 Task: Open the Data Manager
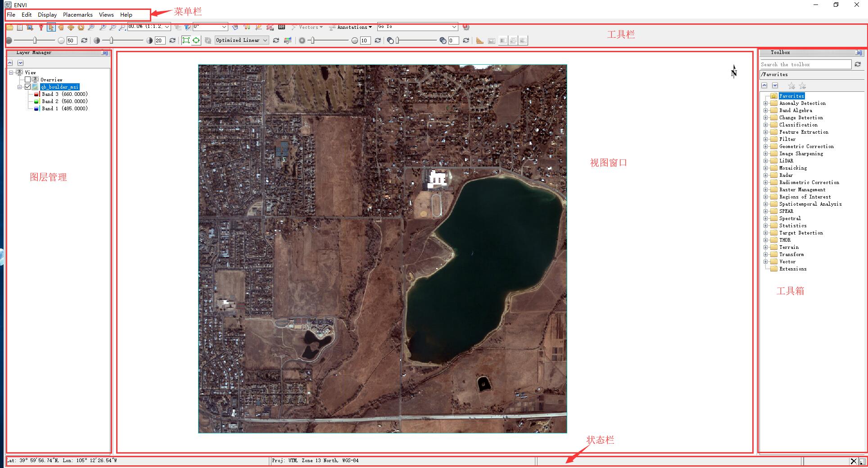pos(20,27)
